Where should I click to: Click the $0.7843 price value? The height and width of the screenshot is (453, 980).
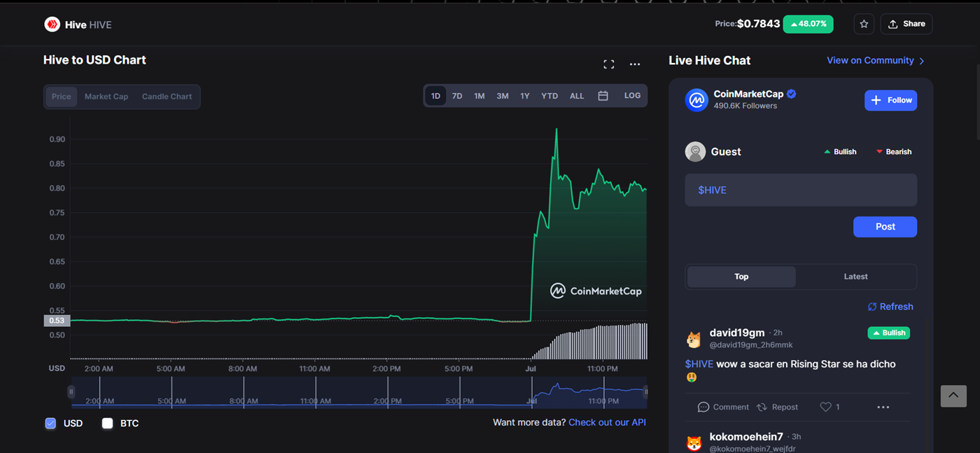(x=759, y=24)
